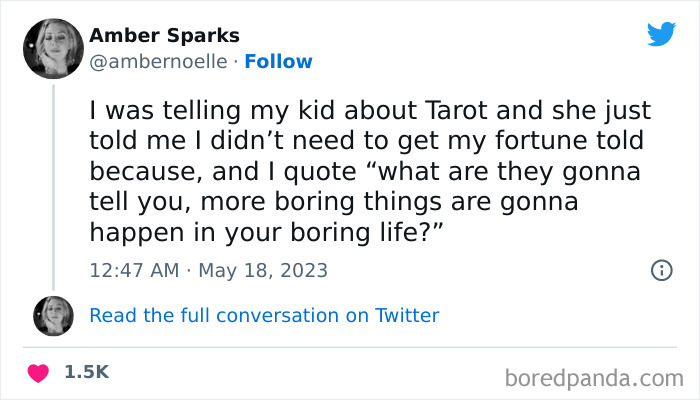Click the small avatar beside the conversation link
The width and height of the screenshot is (700, 400).
pos(53,316)
